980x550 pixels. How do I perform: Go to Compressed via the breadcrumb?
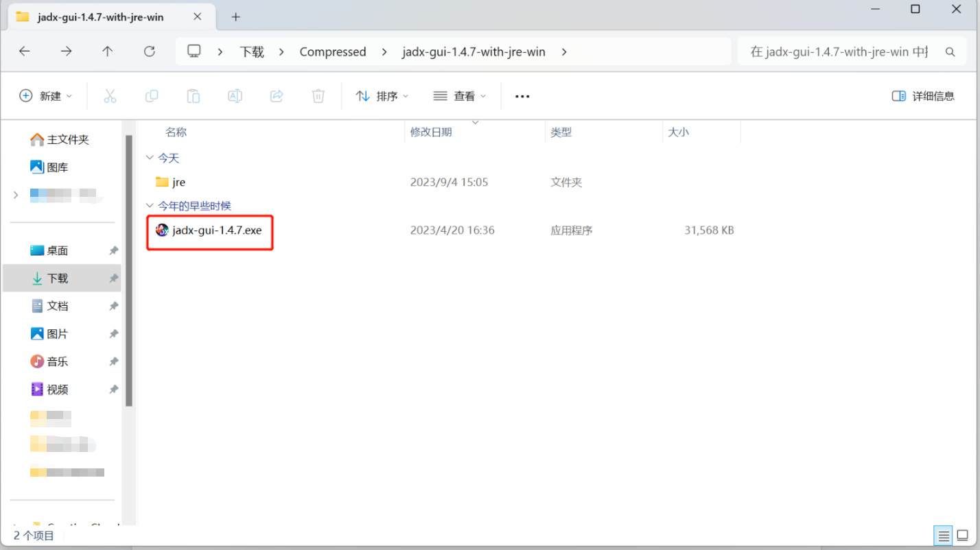coord(333,51)
